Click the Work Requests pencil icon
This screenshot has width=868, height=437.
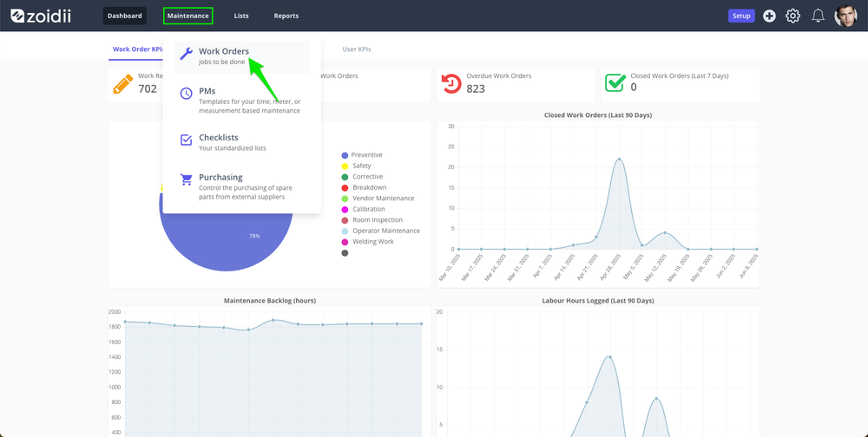click(123, 84)
